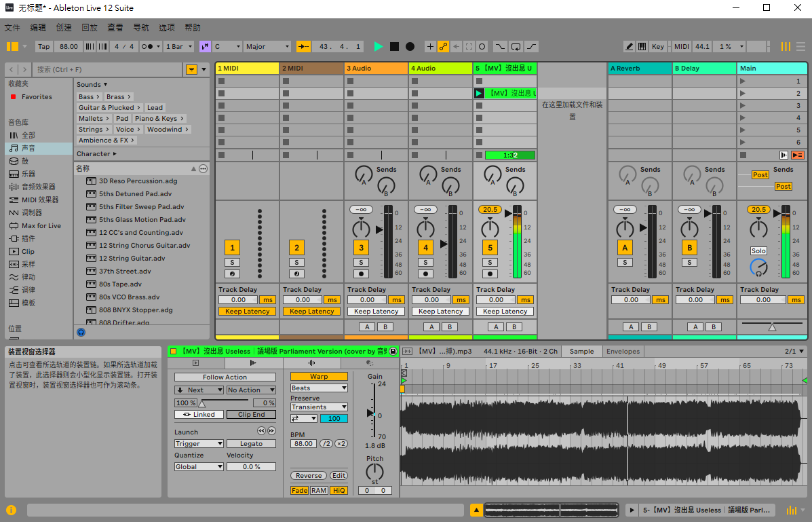Enable the Automation Arm icon

coord(443,47)
